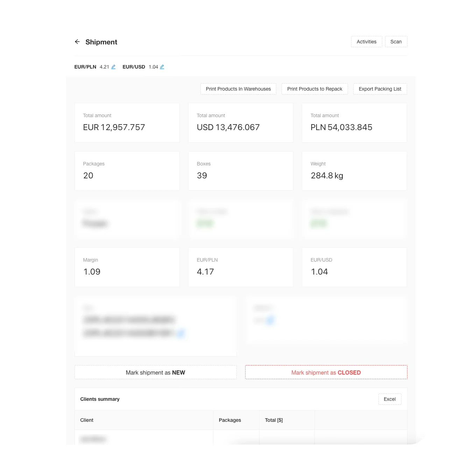Edit the EUR/USD 1.04 rate pencil
This screenshot has height=476, width=476.
coord(162,67)
